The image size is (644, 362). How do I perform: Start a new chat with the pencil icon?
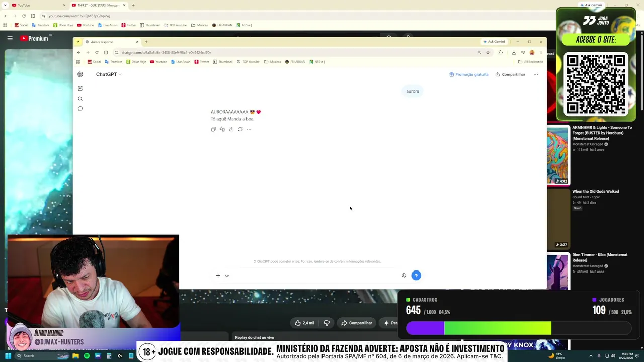click(x=80, y=88)
